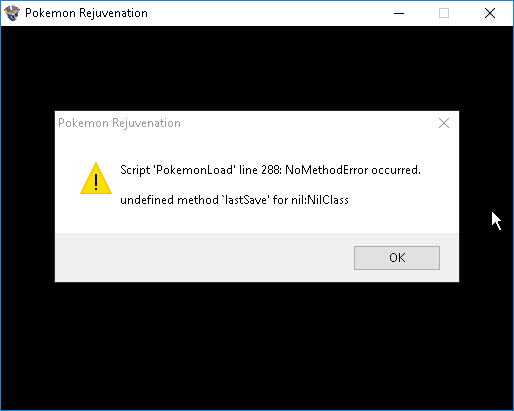This screenshot has height=411, width=514.
Task: Click the greyed-out maximize button
Action: click(x=444, y=13)
